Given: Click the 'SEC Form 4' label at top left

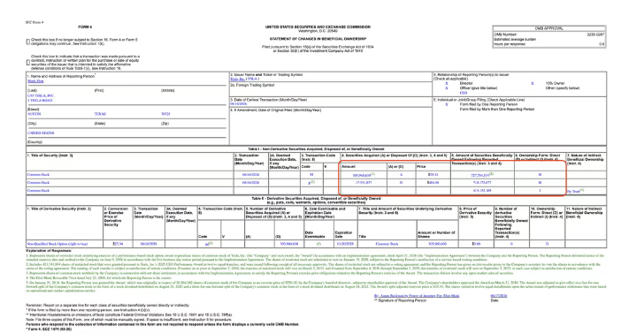Looking at the screenshot, I should (34, 22).
